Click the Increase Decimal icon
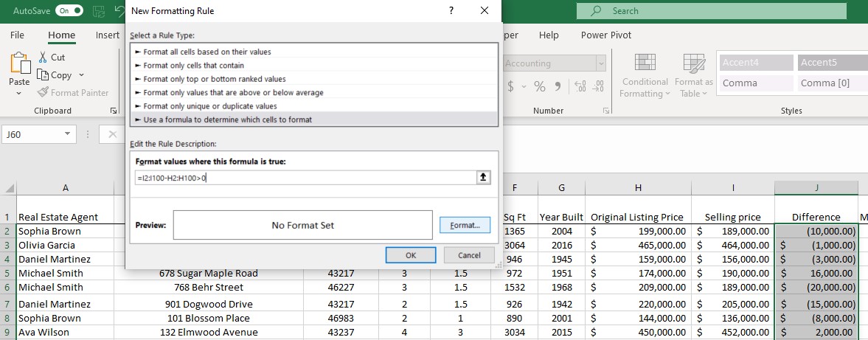The height and width of the screenshot is (340, 868). (x=580, y=86)
